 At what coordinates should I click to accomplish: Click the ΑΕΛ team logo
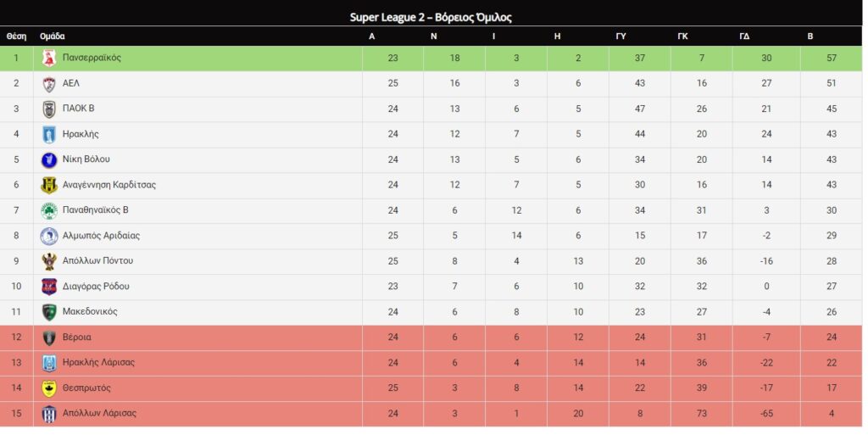point(49,84)
